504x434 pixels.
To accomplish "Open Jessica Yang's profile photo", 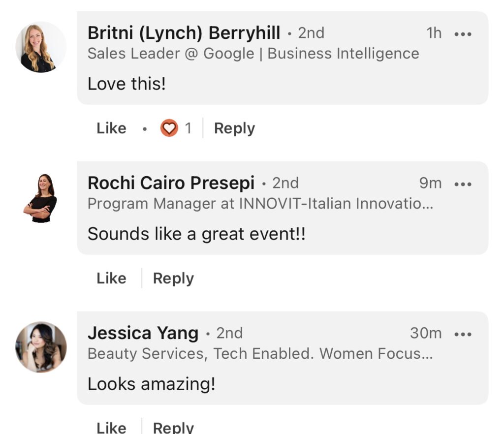I will point(41,347).
